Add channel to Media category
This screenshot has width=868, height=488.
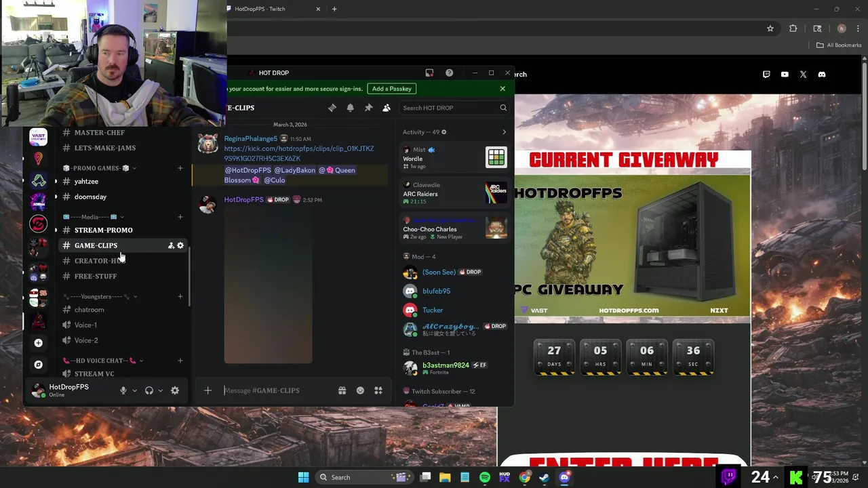(180, 217)
